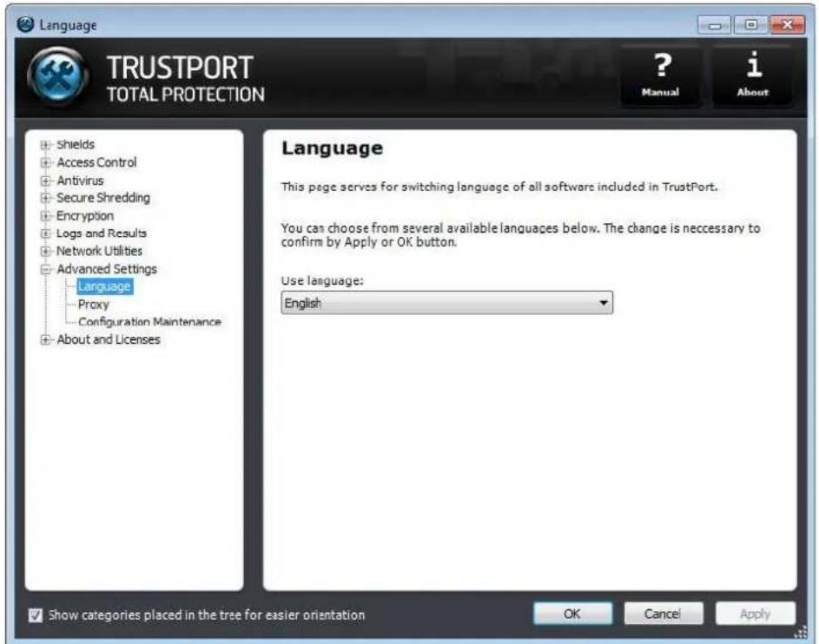
Task: Expand the Shields tree node
Action: [x=45, y=145]
